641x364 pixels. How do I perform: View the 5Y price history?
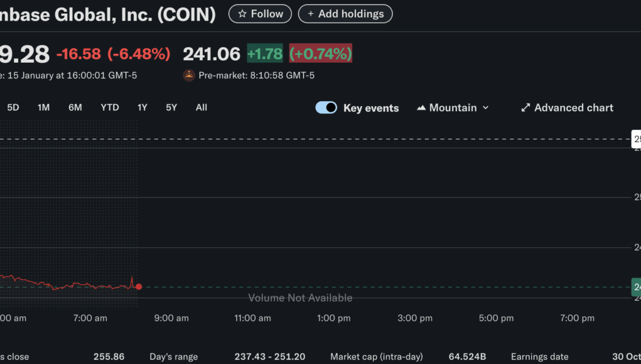click(x=171, y=107)
